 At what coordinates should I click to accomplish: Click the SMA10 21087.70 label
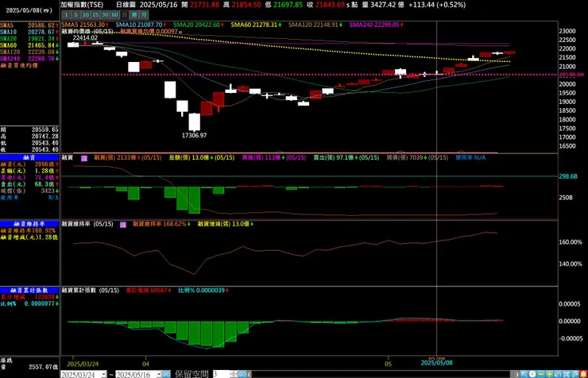[x=141, y=25]
